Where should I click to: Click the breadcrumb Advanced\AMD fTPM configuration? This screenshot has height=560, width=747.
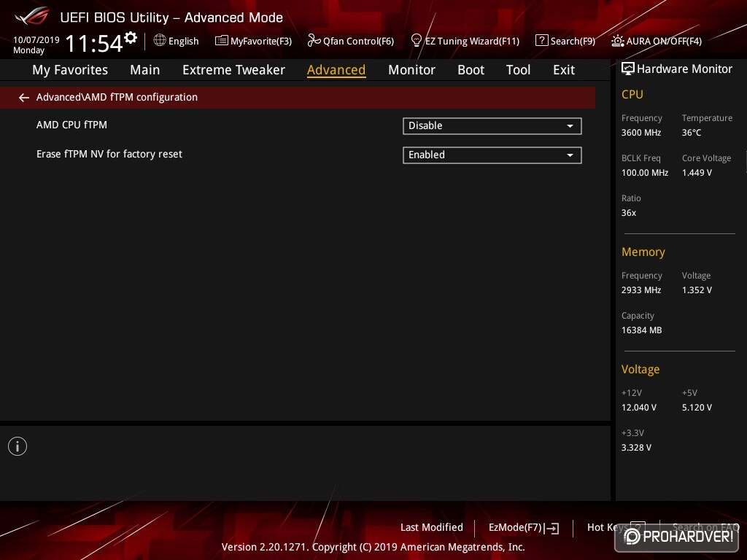pyautogui.click(x=117, y=97)
